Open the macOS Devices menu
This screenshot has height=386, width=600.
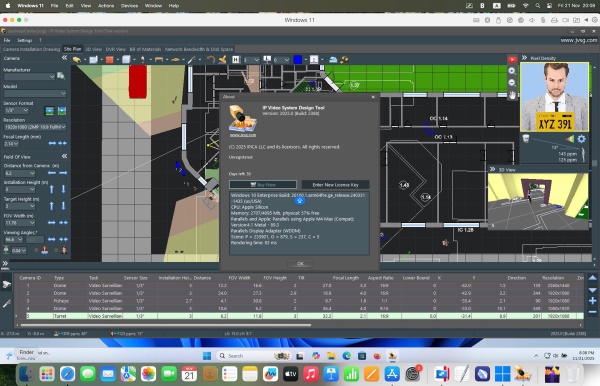129,6
